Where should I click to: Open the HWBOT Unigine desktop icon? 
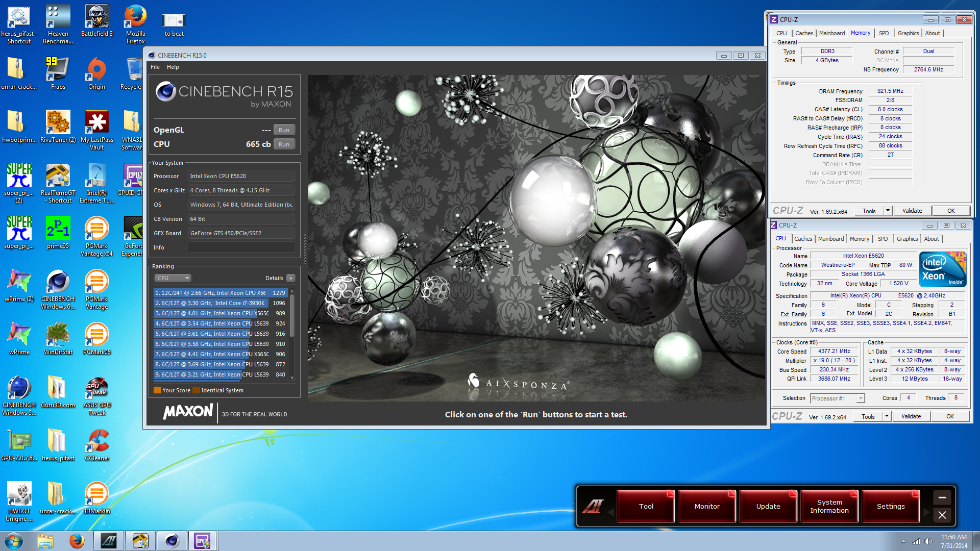tap(19, 502)
